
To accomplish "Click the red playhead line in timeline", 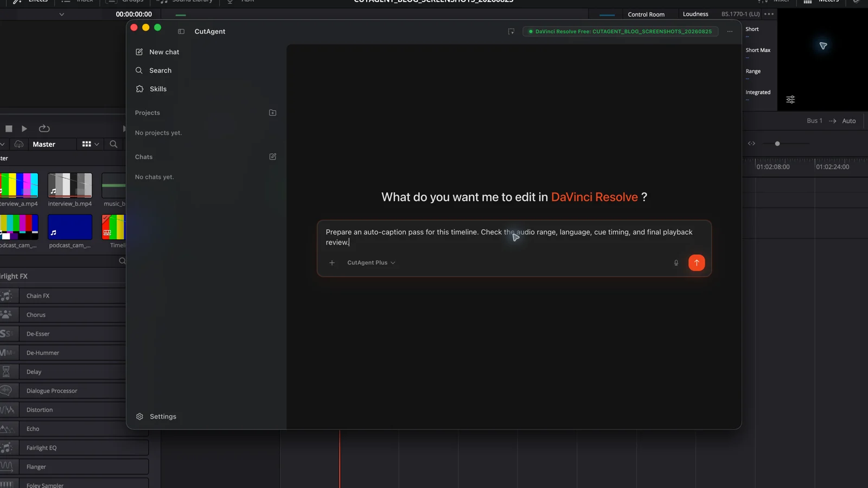I will click(x=340, y=459).
